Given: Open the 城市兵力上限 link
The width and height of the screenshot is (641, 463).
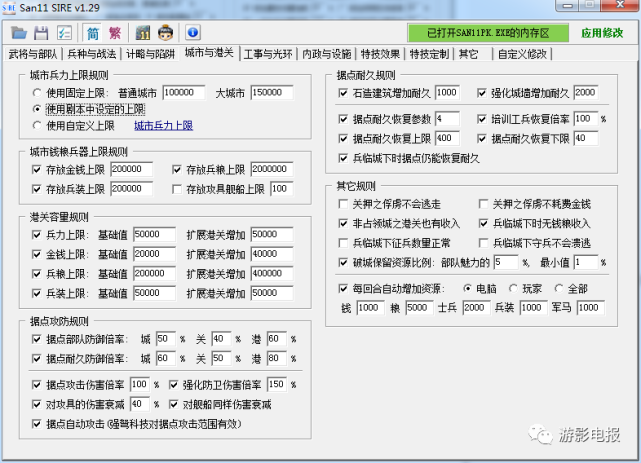Looking at the screenshot, I should click(164, 126).
